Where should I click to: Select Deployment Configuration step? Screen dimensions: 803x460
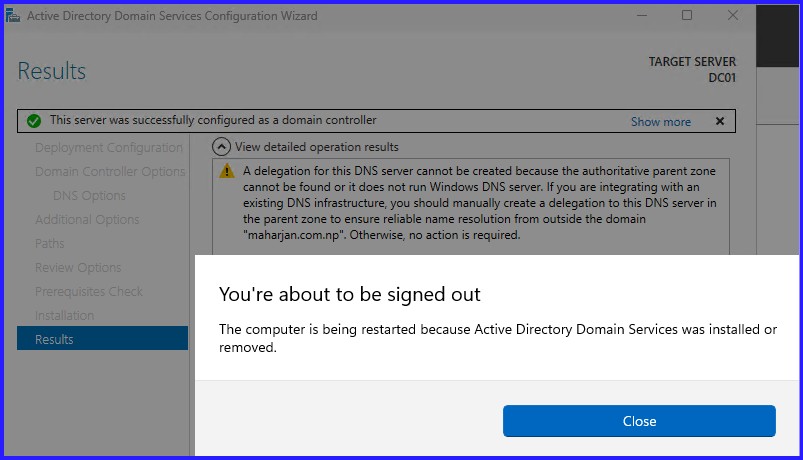coord(109,148)
